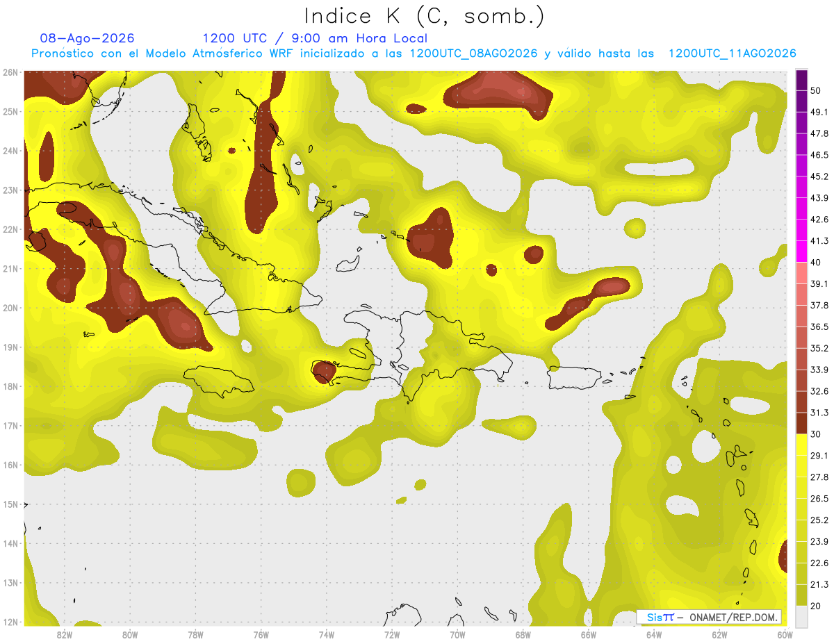Select the magenta colorbar segment above 40

pyautogui.click(x=801, y=251)
